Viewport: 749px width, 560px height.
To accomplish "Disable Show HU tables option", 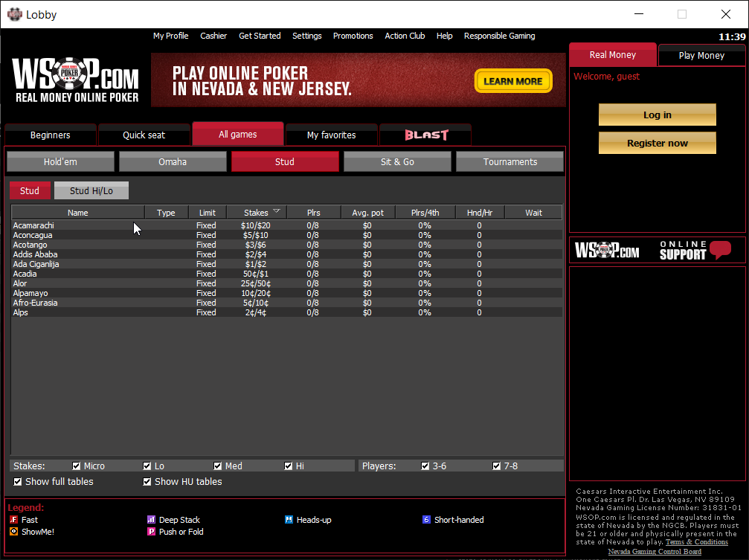I will click(147, 482).
